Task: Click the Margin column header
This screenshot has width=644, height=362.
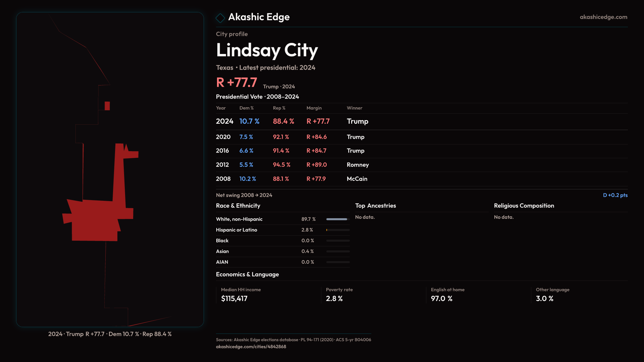Action: click(x=314, y=108)
